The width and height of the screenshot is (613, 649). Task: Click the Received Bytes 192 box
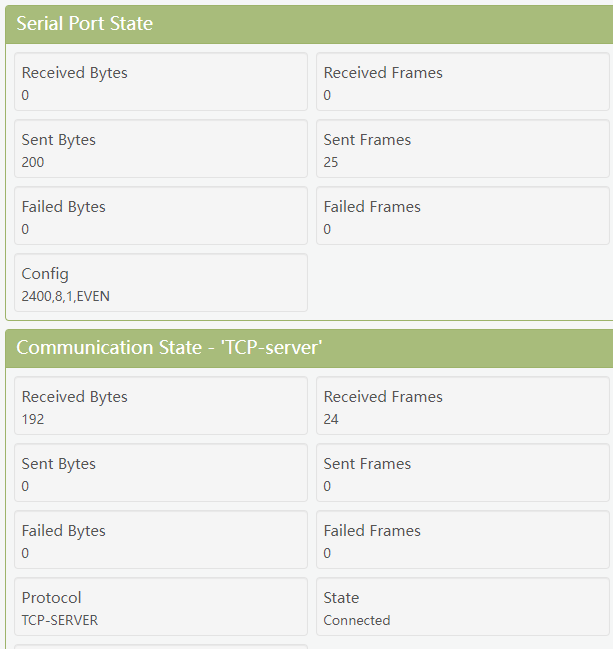pyautogui.click(x=161, y=406)
